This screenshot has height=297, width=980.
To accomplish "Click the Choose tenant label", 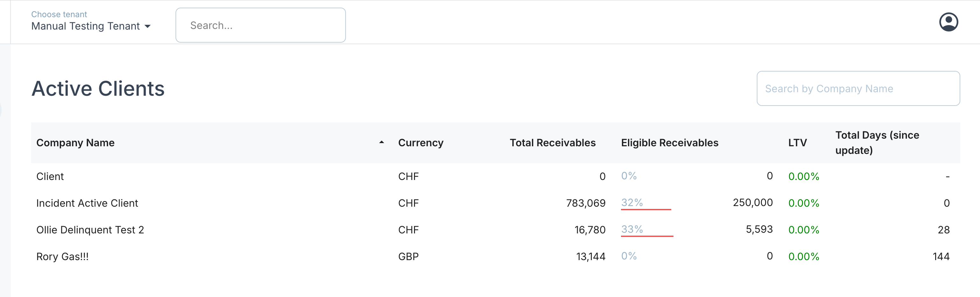I will [x=59, y=14].
